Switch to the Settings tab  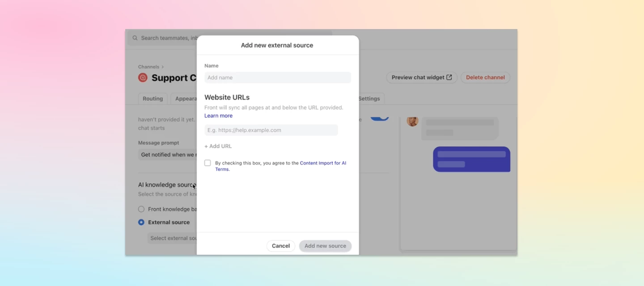pos(370,99)
